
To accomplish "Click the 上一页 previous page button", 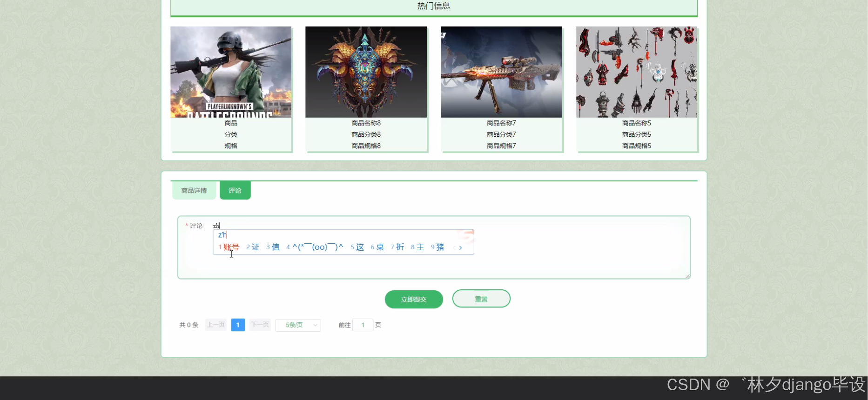I will pyautogui.click(x=216, y=325).
